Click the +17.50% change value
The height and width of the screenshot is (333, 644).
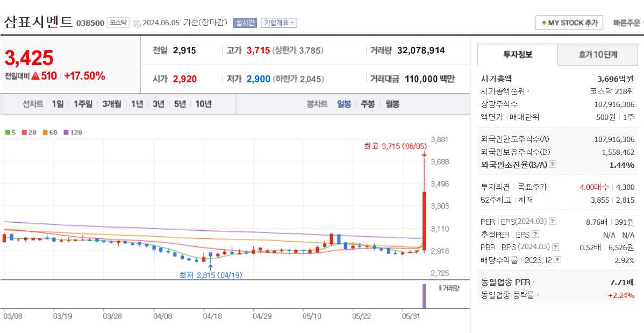pos(84,76)
